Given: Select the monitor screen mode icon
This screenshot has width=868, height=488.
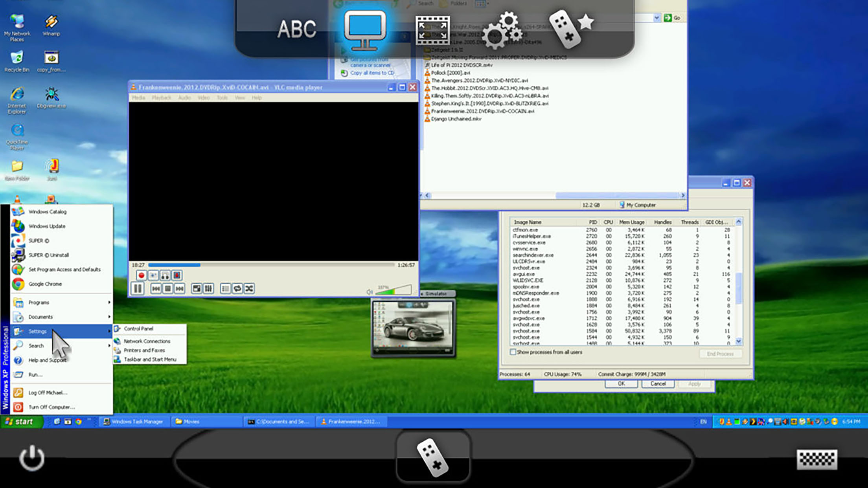Looking at the screenshot, I should tap(365, 30).
